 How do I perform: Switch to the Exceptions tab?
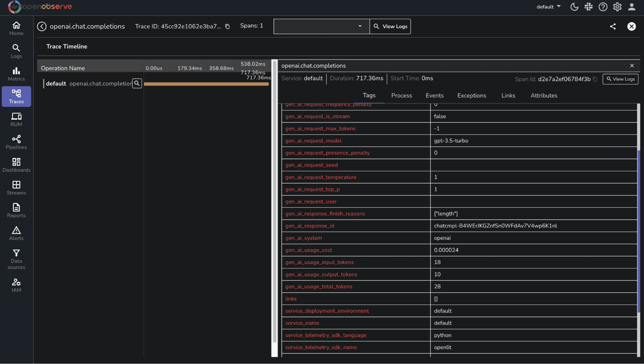[472, 95]
